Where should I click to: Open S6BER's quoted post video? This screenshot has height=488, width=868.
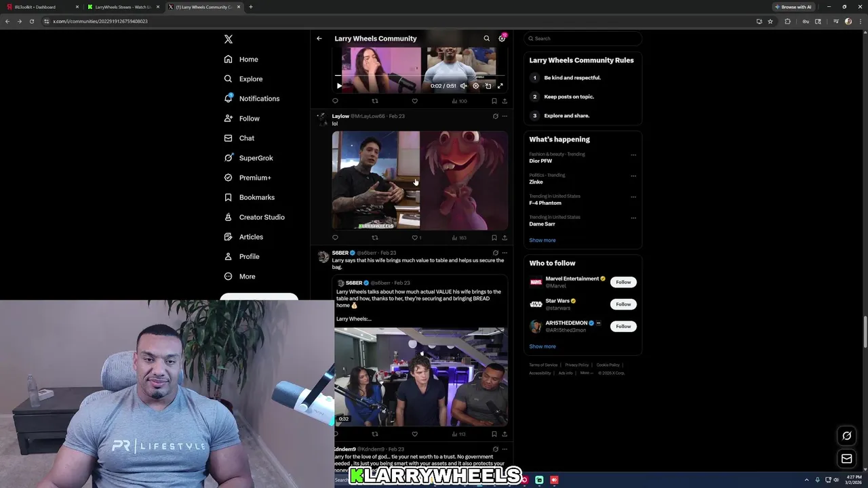click(420, 377)
